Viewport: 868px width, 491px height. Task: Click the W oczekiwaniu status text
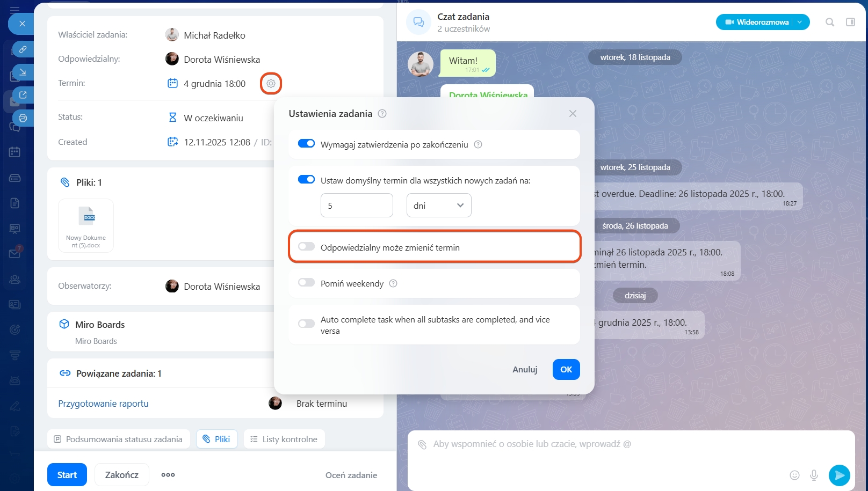point(213,118)
